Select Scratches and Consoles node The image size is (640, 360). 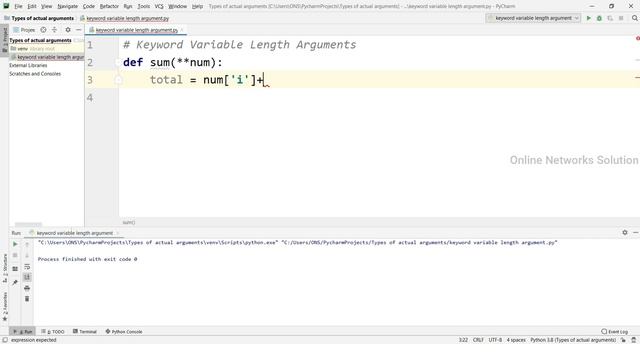pyautogui.click(x=35, y=74)
